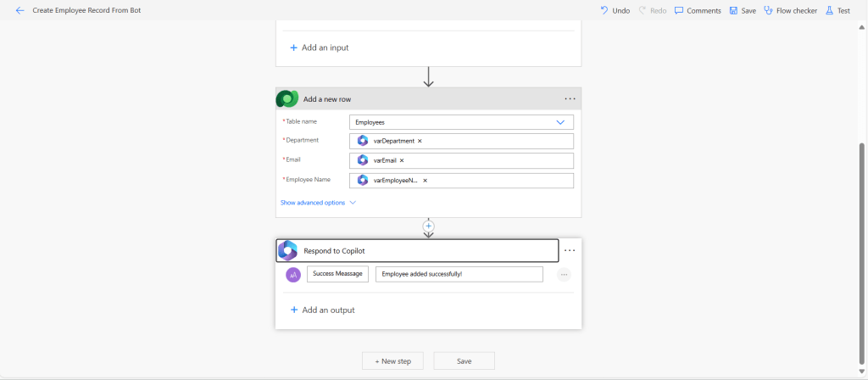Open the Success Message output options menu
The height and width of the screenshot is (380, 868).
(x=564, y=275)
